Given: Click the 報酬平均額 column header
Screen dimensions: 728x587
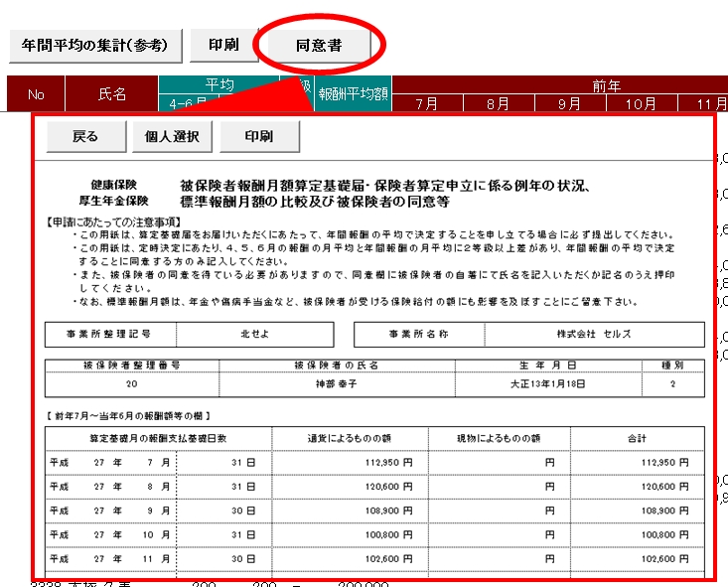Looking at the screenshot, I should [353, 94].
